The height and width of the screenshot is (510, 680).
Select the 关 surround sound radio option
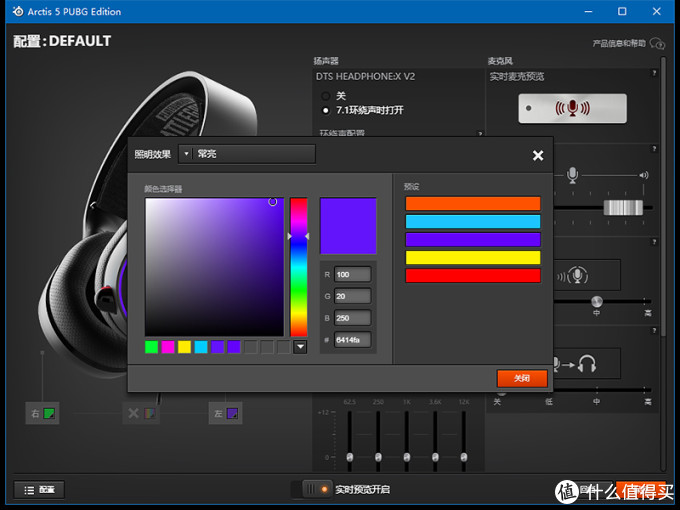(326, 96)
